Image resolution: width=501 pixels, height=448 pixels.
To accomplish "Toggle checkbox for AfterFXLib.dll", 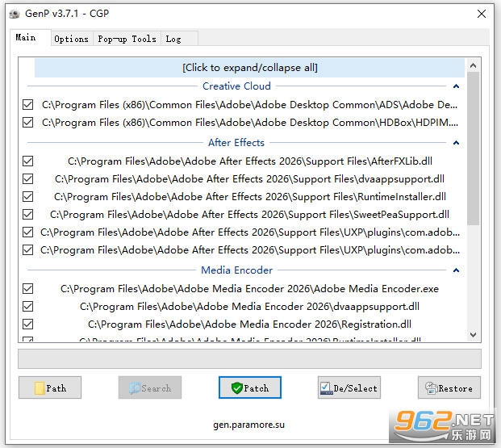I will (27, 161).
